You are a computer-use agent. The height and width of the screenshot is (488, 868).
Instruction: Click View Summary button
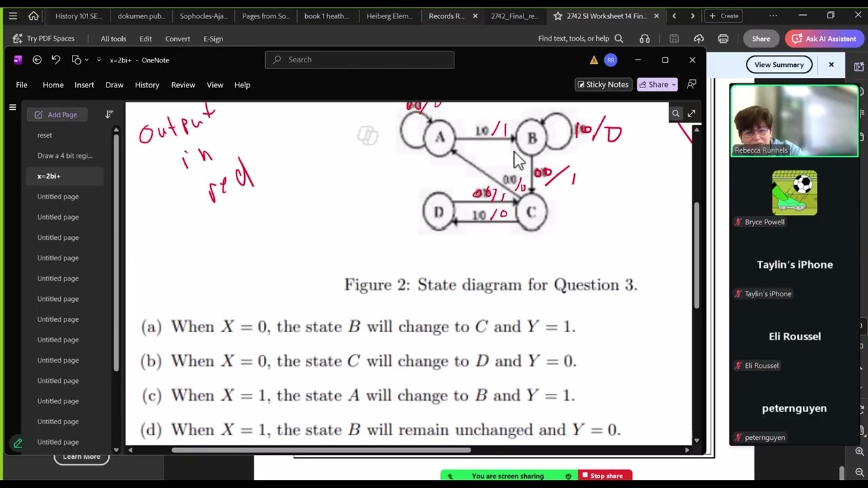click(x=779, y=64)
